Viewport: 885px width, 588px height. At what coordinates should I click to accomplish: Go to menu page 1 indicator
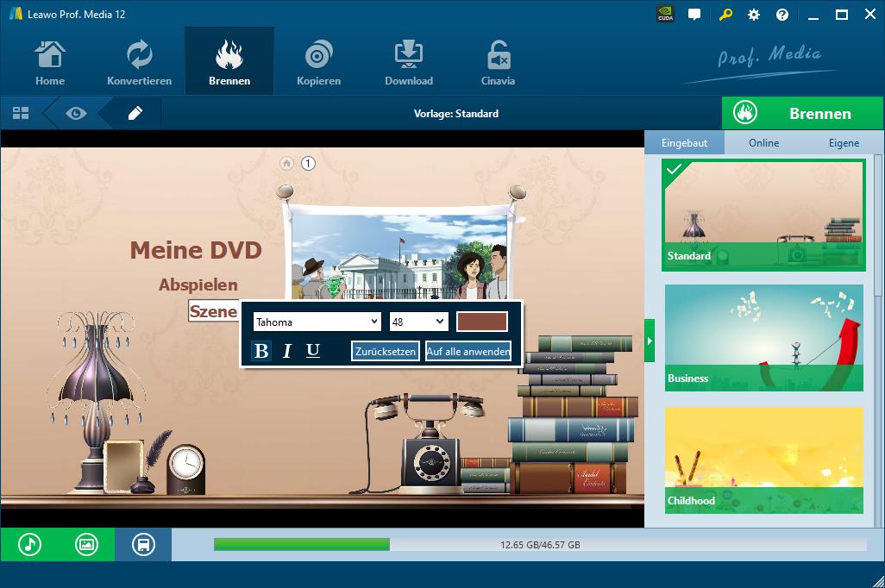coord(308,164)
